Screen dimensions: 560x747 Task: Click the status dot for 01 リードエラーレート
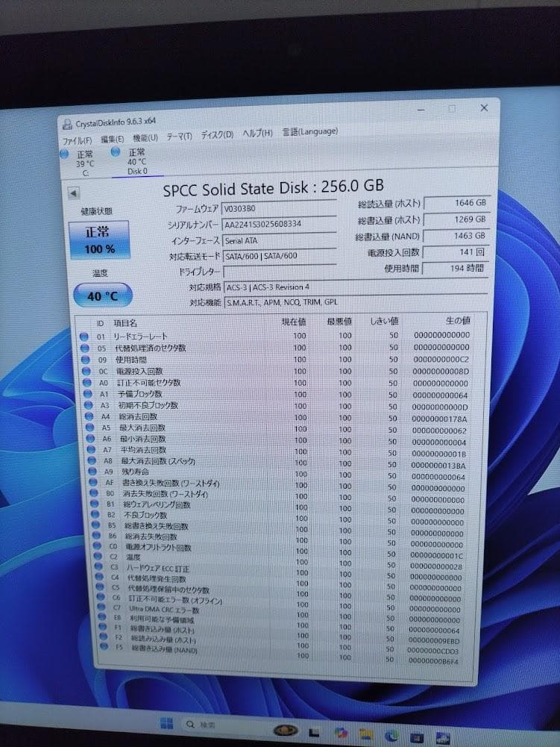pos(84,337)
